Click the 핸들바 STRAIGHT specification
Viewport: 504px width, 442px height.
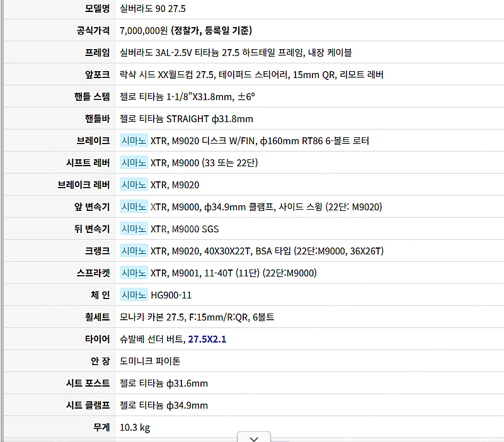point(186,119)
